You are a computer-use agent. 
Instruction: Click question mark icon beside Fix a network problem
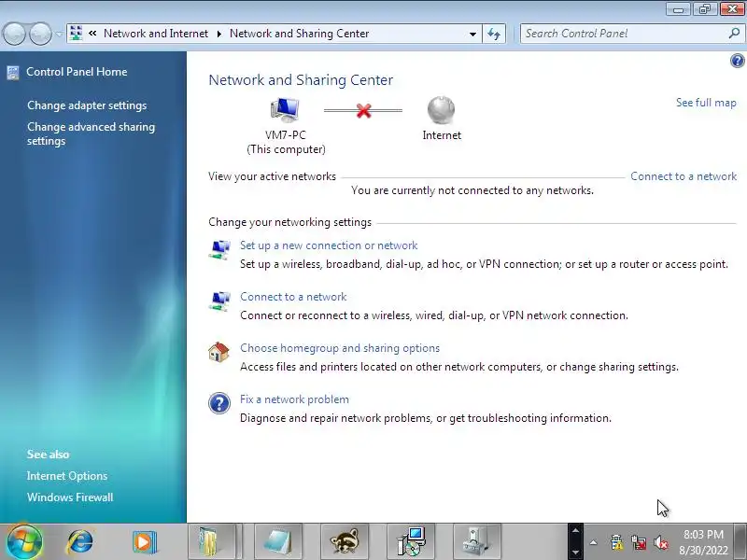pyautogui.click(x=219, y=403)
